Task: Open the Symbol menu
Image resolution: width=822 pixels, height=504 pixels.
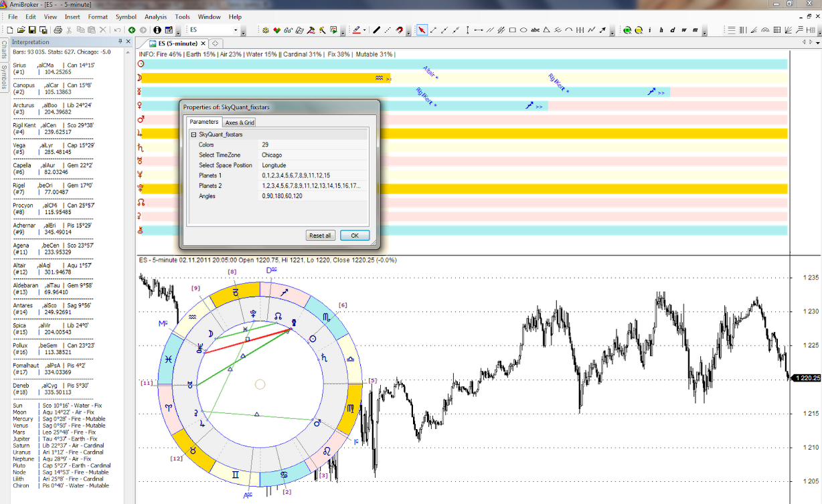Action: point(126,17)
